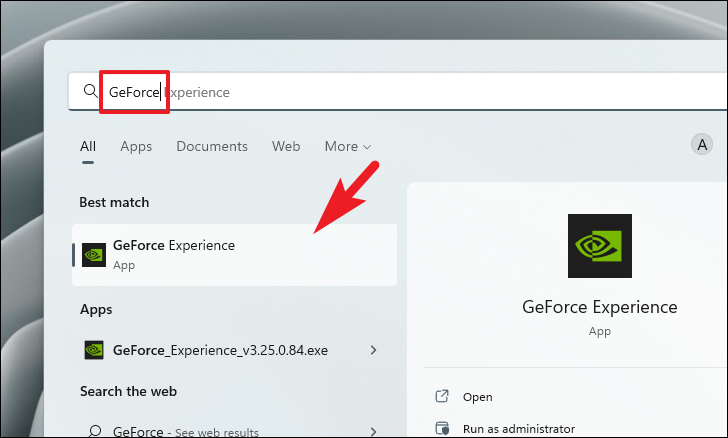The width and height of the screenshot is (728, 438).
Task: Open the user account avatar A
Action: tap(702, 145)
